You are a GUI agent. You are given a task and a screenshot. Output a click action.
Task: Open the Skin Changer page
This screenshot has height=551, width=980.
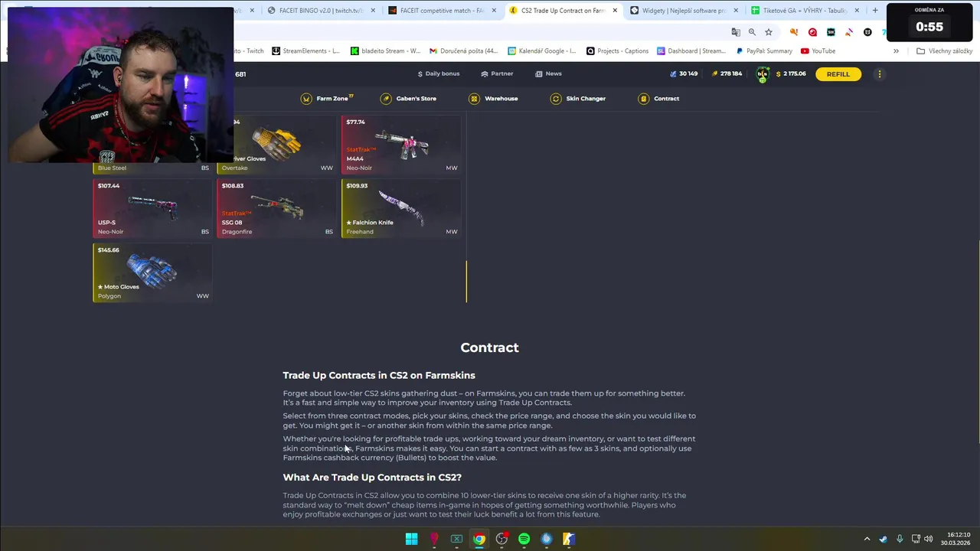click(577, 99)
